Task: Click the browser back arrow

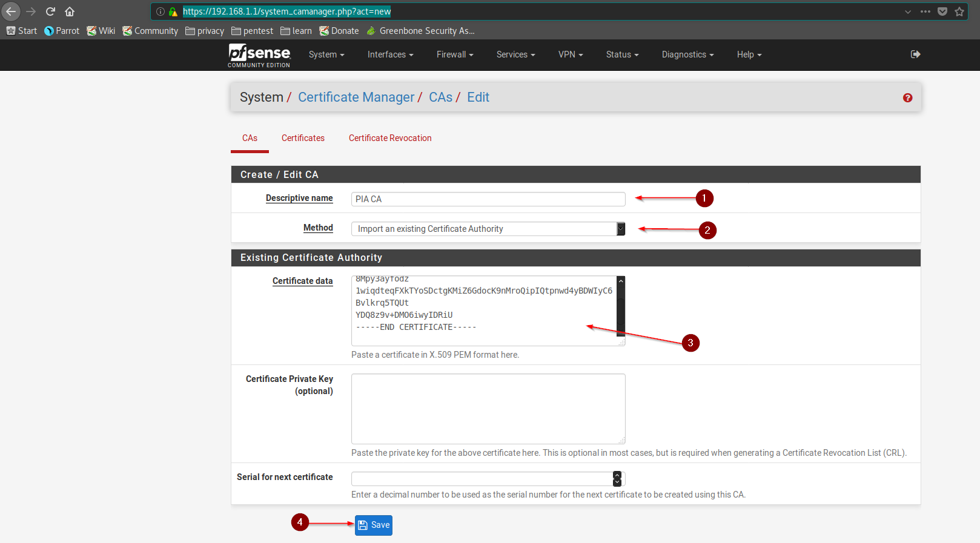Action: 12,12
